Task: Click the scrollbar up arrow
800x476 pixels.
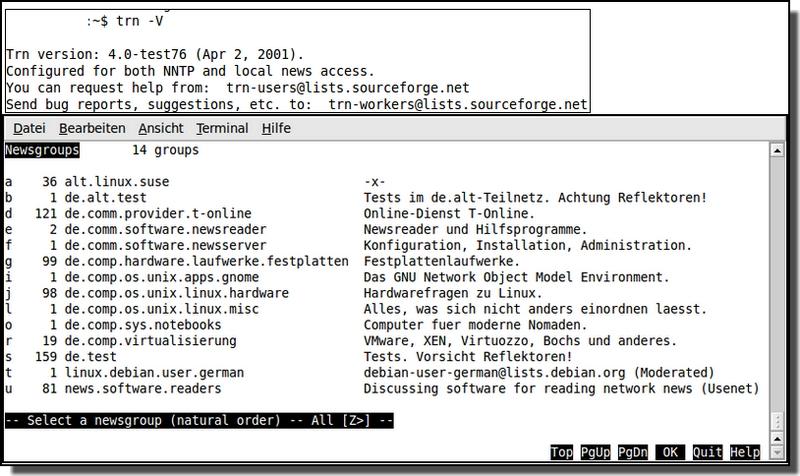Action: (x=777, y=150)
